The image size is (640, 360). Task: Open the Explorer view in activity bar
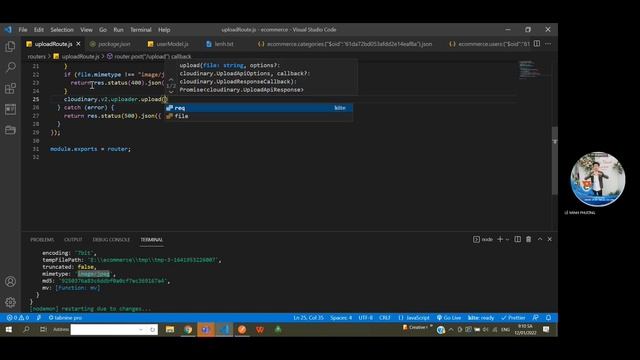10,47
